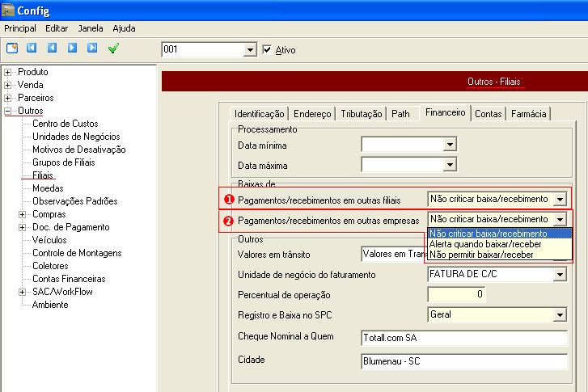This screenshot has width=588, height=392.
Task: Switch to the Tributação tab
Action: tap(361, 113)
